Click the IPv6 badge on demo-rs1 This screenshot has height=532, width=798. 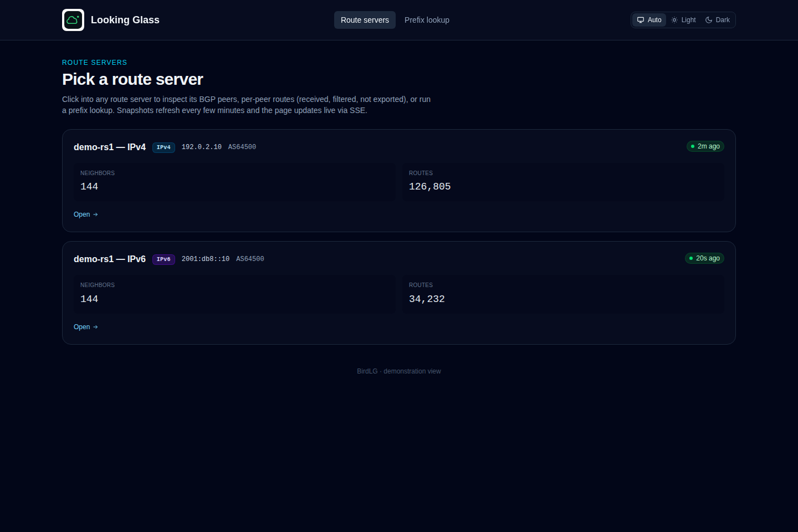(163, 259)
